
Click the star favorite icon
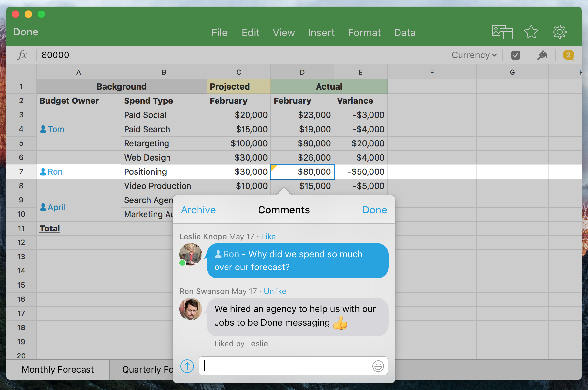(531, 32)
